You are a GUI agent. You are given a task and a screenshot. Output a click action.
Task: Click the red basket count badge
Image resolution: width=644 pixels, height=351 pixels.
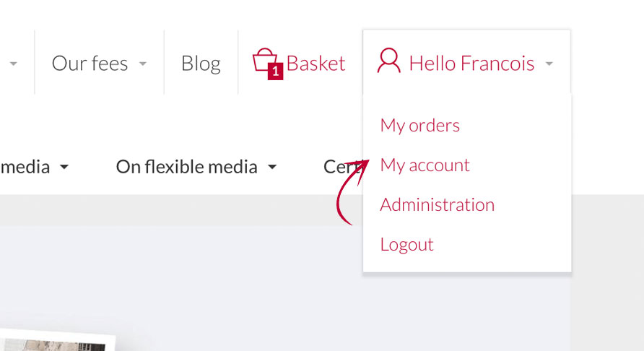pyautogui.click(x=275, y=72)
